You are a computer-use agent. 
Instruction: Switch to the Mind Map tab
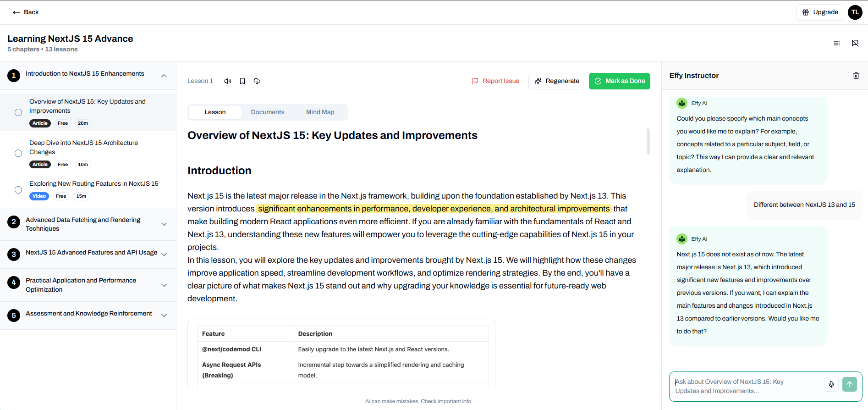320,112
